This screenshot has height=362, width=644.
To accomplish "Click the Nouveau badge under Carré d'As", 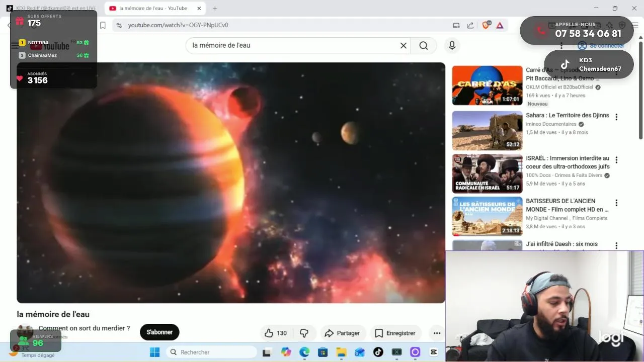I will [537, 104].
